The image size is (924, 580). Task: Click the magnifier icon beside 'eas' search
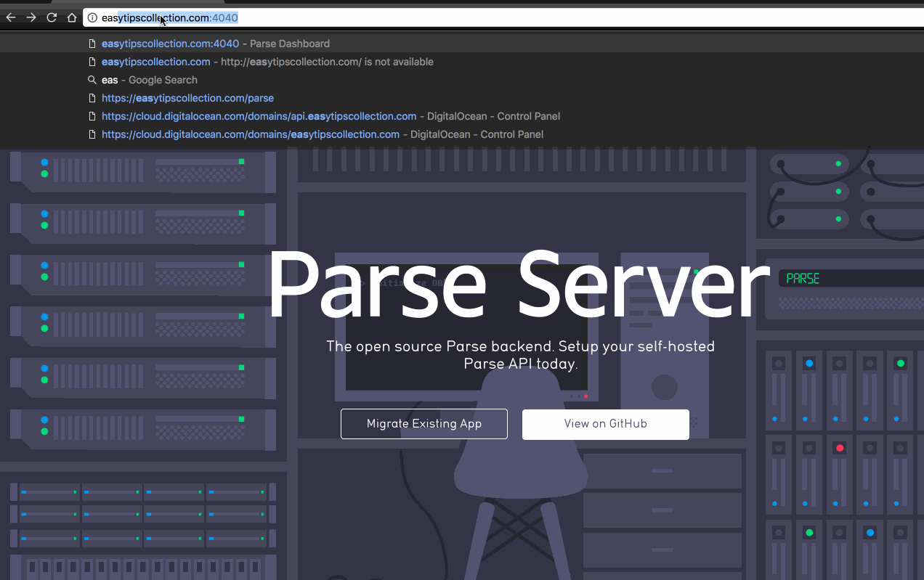point(92,80)
